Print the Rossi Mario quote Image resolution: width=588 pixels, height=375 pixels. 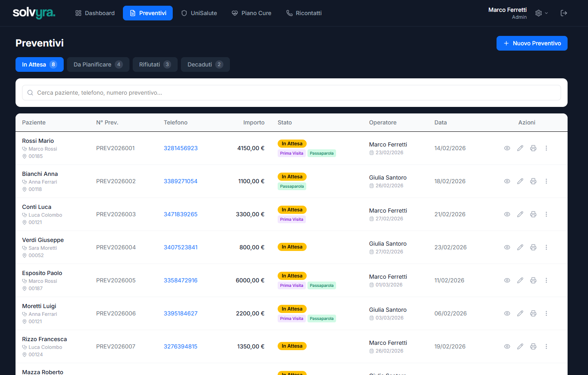pos(533,148)
